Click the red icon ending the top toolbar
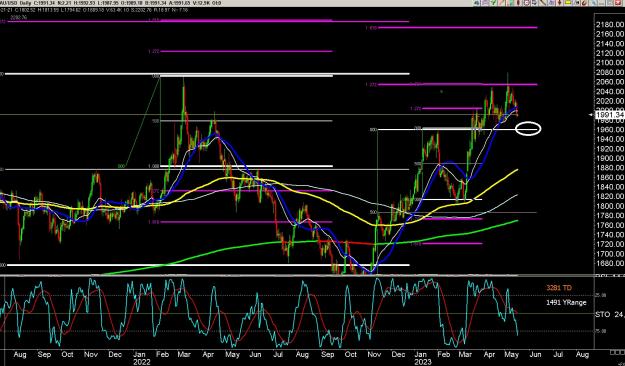This screenshot has width=625, height=366. [618, 2]
